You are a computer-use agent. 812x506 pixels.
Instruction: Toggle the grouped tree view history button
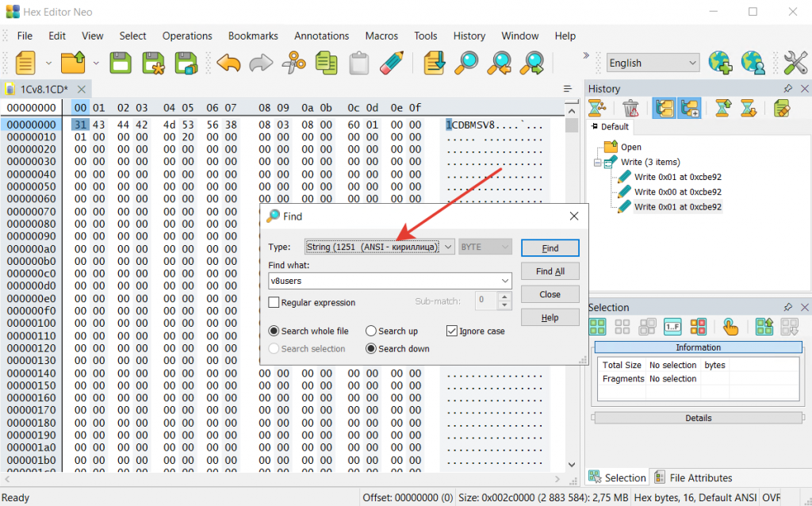click(x=664, y=109)
